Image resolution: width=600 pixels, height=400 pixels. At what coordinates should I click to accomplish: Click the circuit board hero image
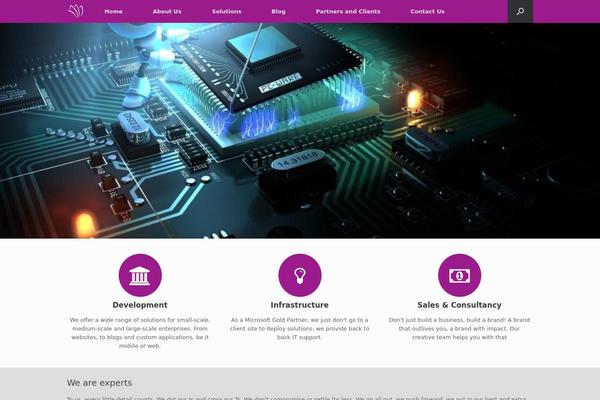300,131
